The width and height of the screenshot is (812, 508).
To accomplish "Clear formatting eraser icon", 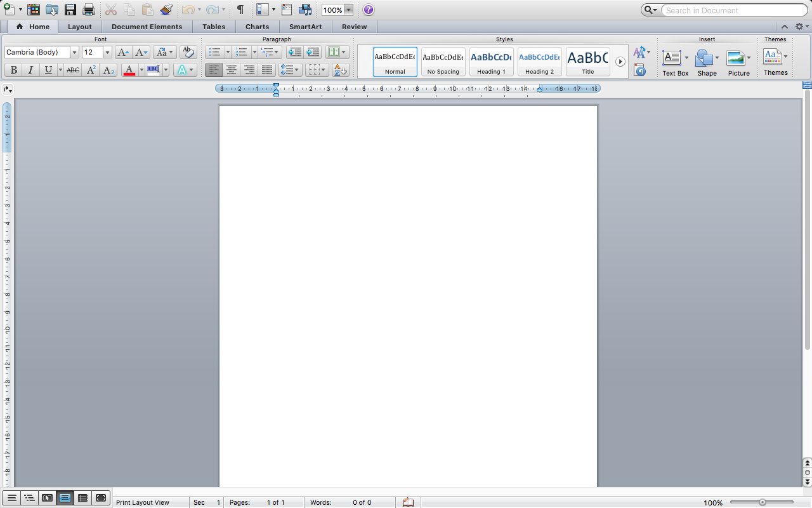I will pyautogui.click(x=188, y=52).
